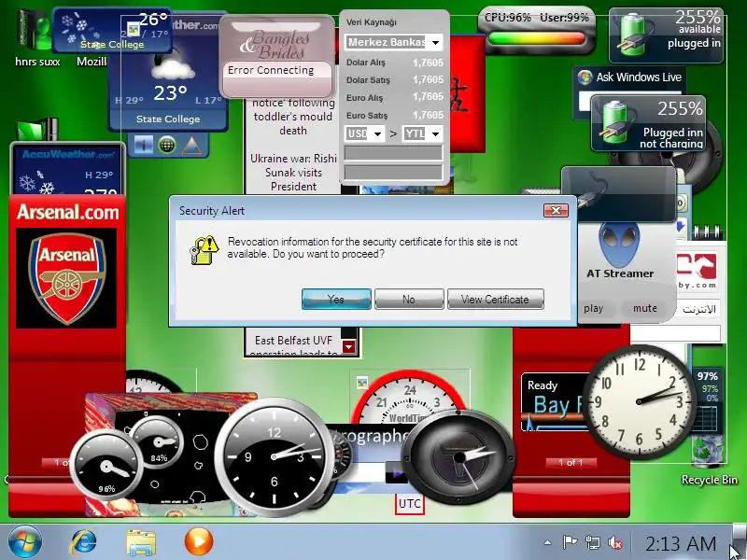This screenshot has height=560, width=747.
Task: Click the CPU usage meter bar
Action: 536,38
